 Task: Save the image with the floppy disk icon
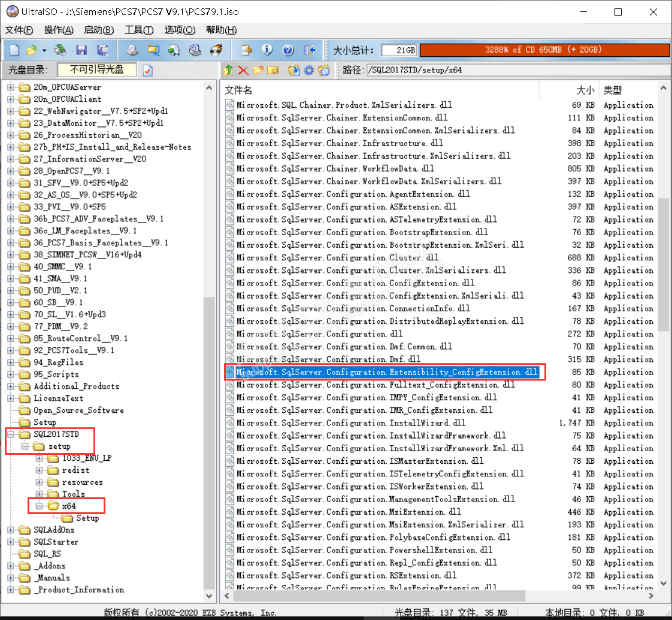(x=81, y=50)
